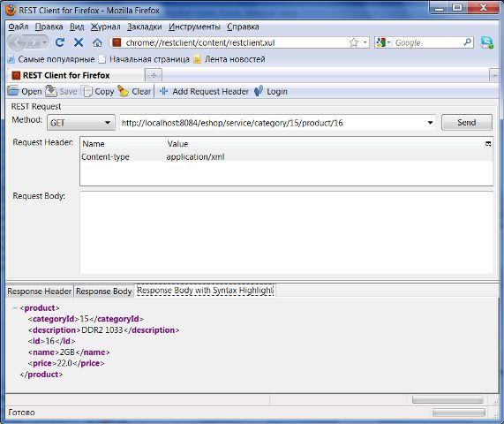Click the stop loading X icon

(x=79, y=42)
